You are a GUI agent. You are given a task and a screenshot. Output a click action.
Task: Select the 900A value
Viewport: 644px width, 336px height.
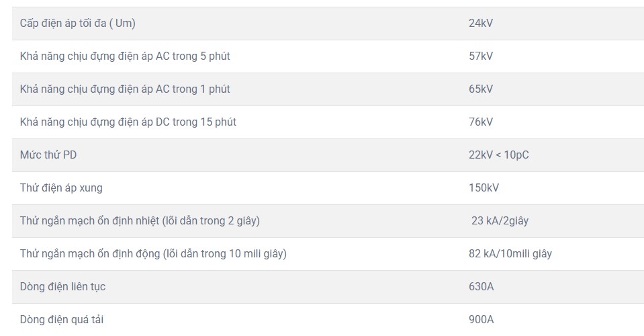tap(481, 320)
